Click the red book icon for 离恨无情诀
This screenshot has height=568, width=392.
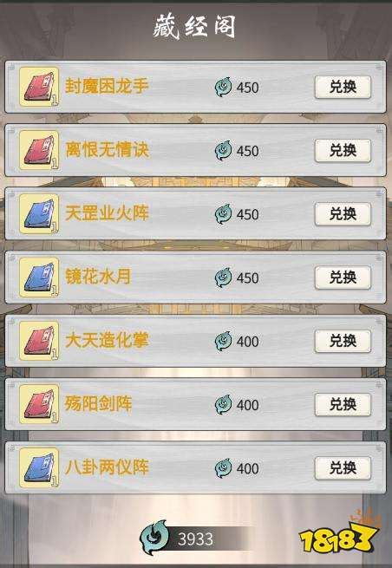click(39, 150)
